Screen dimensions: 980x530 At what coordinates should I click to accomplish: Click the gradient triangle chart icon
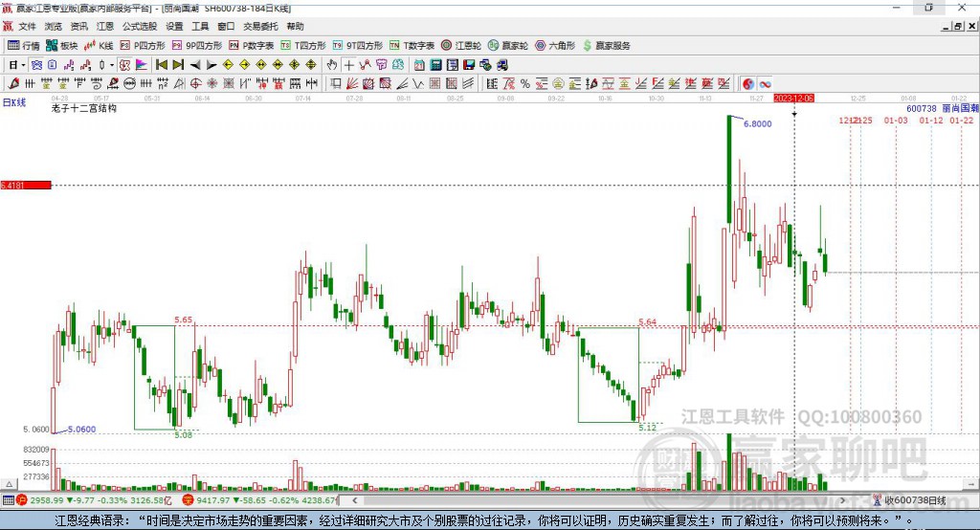[142, 65]
